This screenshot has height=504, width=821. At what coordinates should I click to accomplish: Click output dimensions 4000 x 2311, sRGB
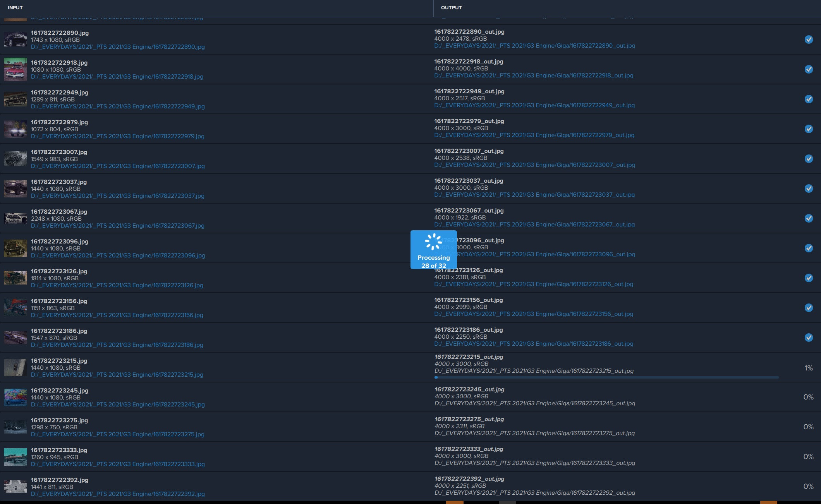tap(460, 426)
